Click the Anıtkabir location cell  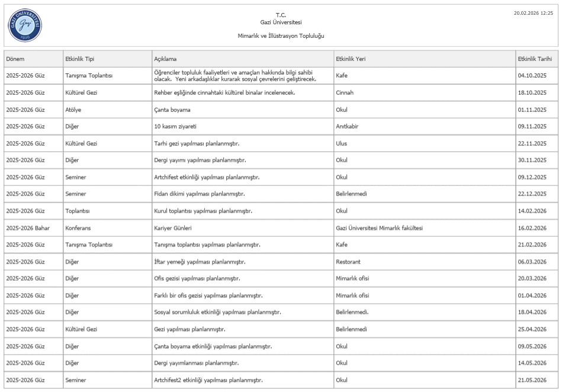pos(347,126)
